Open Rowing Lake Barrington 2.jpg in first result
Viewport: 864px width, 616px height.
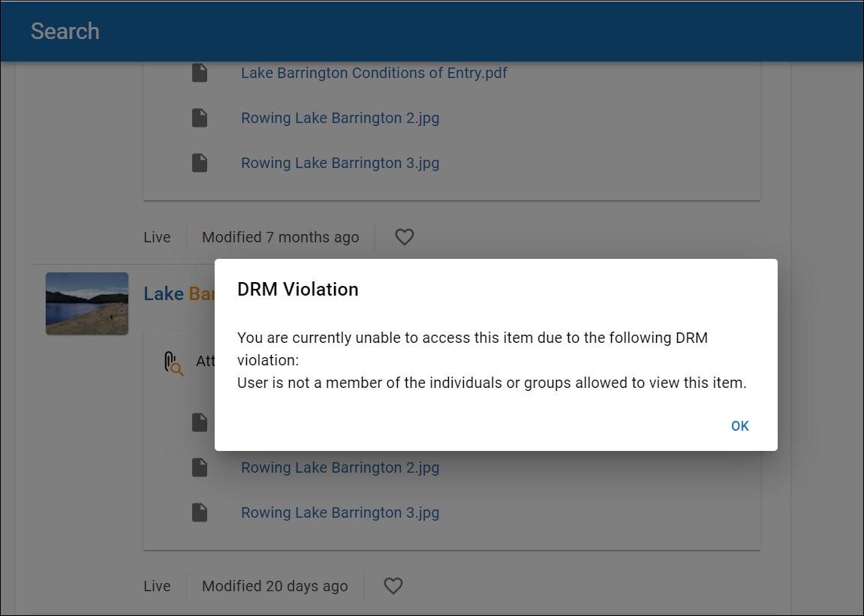340,118
